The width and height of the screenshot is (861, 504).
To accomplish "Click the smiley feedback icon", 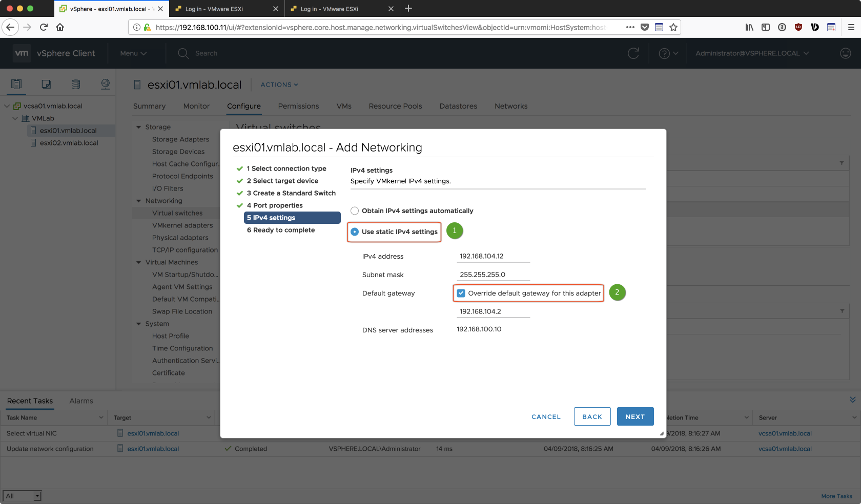I will pos(846,53).
